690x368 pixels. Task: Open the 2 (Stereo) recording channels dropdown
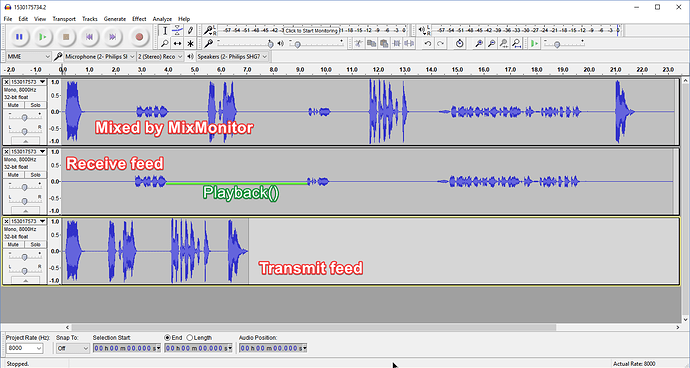160,56
